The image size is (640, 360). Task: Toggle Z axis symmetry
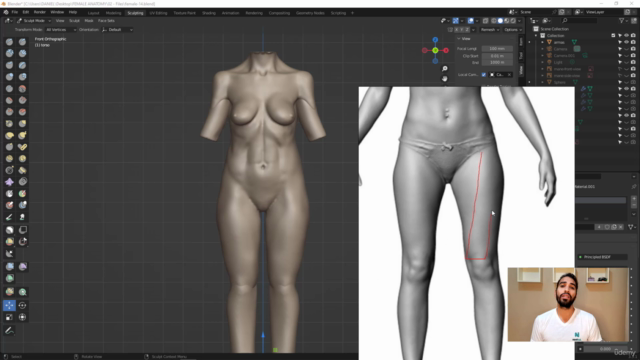pos(467,30)
